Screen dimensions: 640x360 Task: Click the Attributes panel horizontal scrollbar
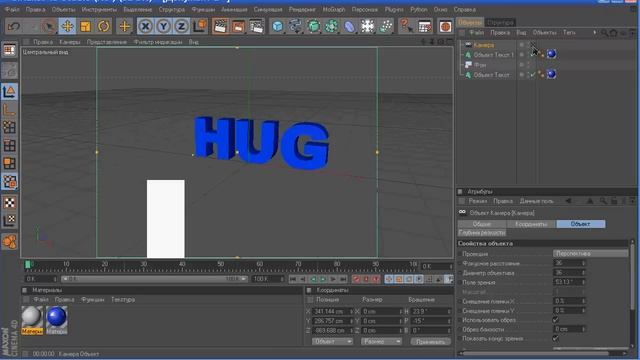pos(535,353)
